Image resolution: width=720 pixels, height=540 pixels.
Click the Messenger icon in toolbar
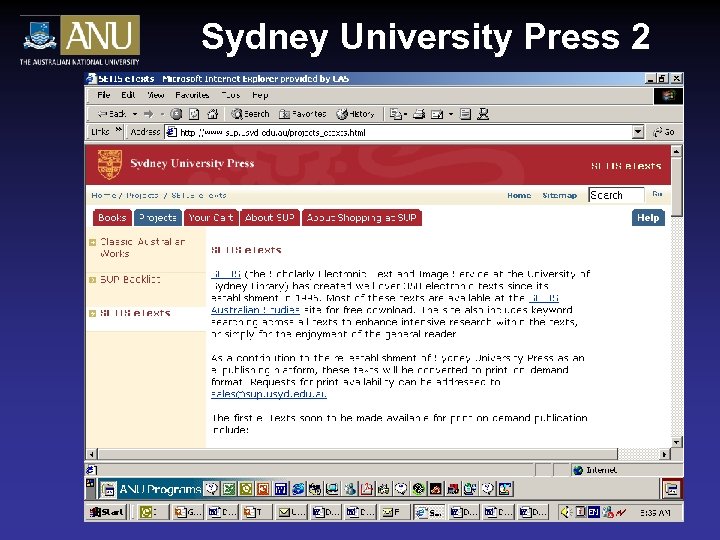pyautogui.click(x=483, y=114)
